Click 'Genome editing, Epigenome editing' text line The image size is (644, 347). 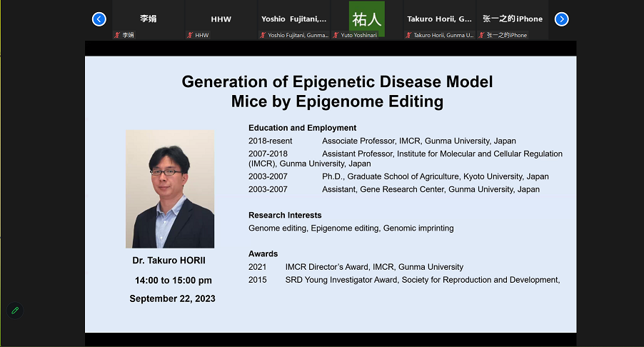pyautogui.click(x=351, y=228)
